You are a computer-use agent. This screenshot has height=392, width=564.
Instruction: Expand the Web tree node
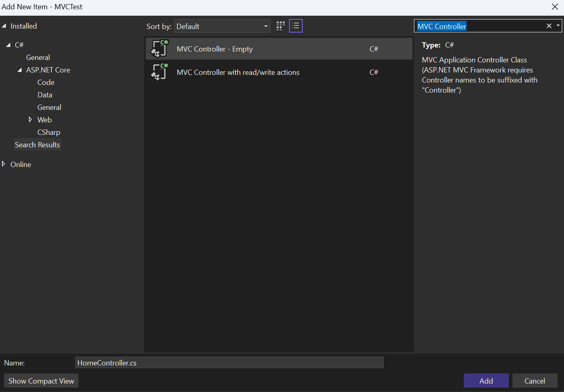[x=30, y=120]
